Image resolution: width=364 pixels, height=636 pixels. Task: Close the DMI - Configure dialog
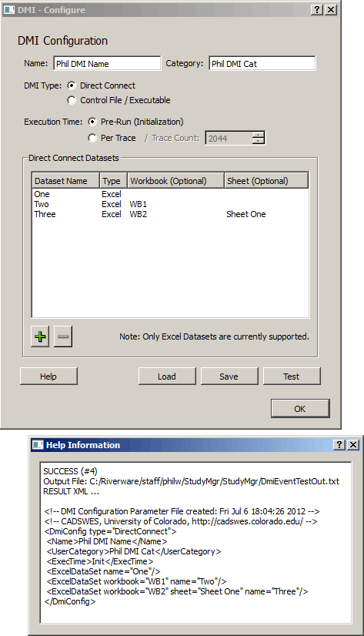331,10
